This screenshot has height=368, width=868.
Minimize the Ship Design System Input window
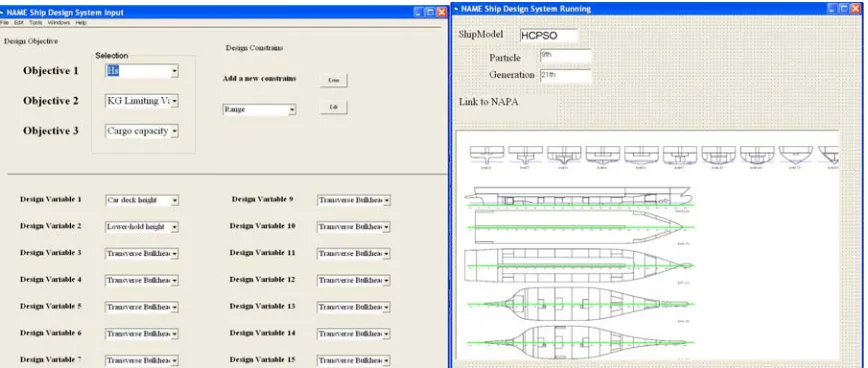click(x=418, y=12)
